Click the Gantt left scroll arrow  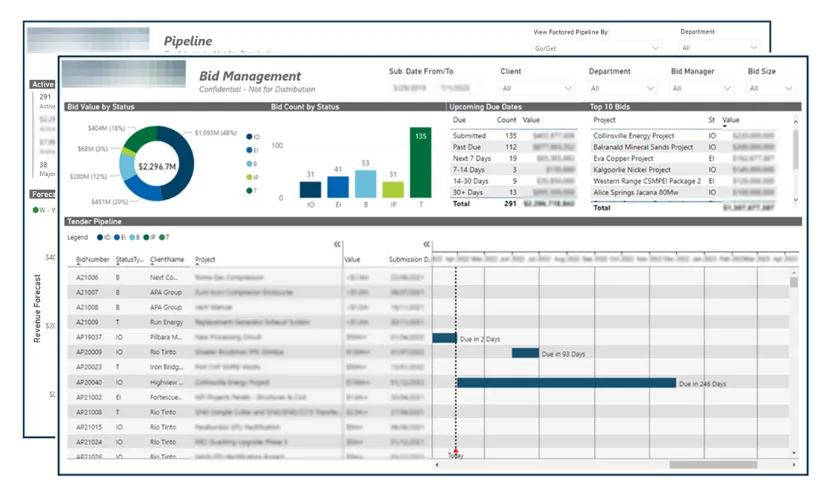(x=437, y=465)
